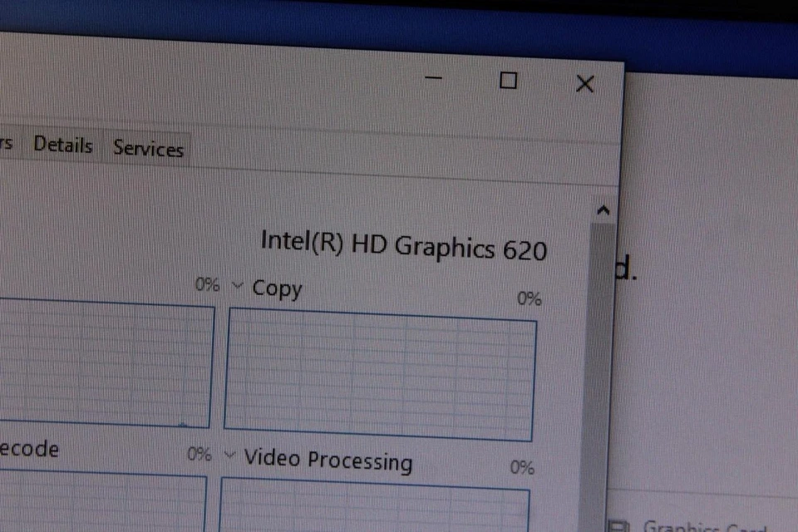
Task: Select the Decode utilization graph
Action: [x=100, y=503]
